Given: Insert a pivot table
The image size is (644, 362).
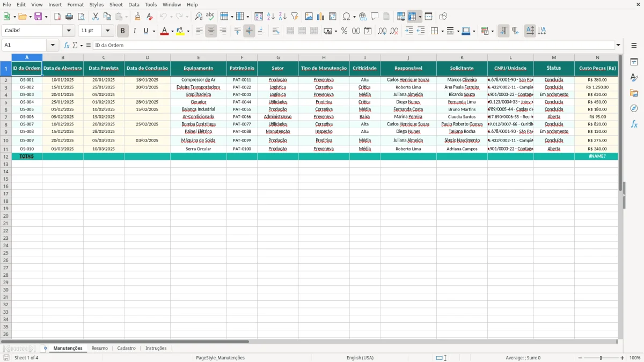Looking at the screenshot, I should click(x=333, y=17).
